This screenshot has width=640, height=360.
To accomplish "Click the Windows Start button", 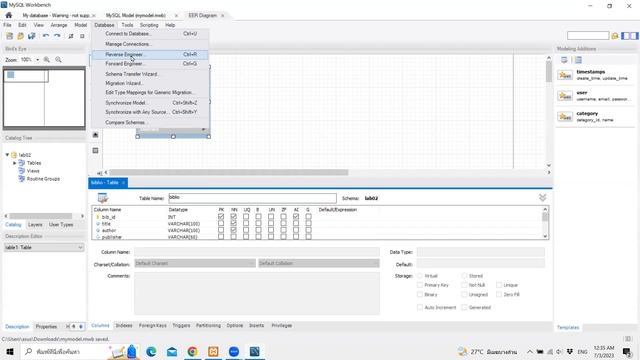I will point(10,351).
